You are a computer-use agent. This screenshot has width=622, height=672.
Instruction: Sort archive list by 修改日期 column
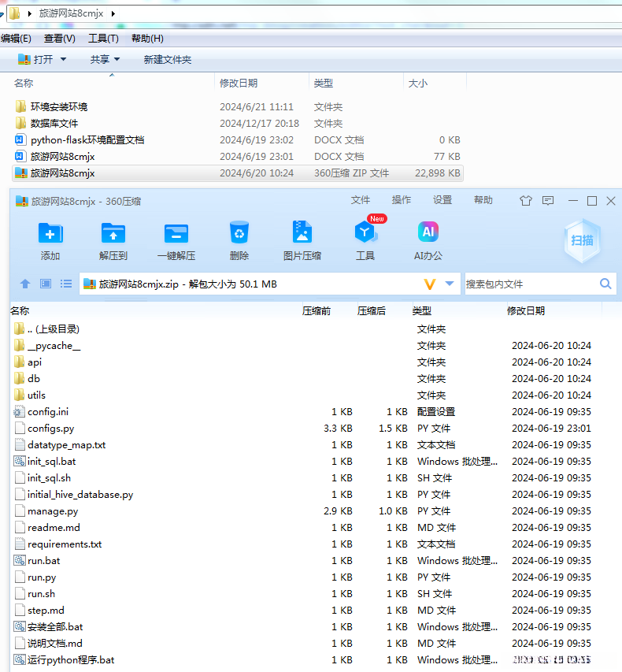pyautogui.click(x=526, y=310)
